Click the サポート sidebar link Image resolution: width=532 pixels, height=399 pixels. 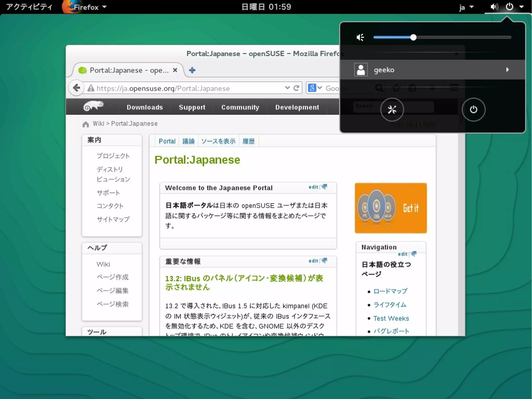(108, 193)
